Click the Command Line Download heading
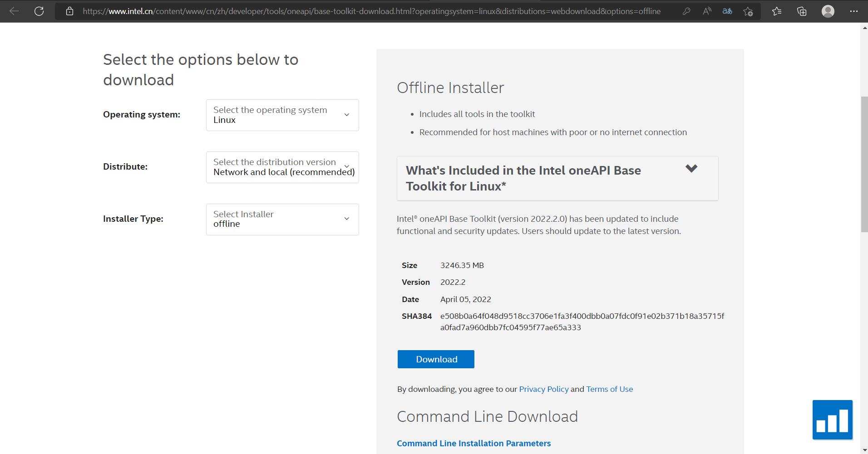 coord(487,416)
